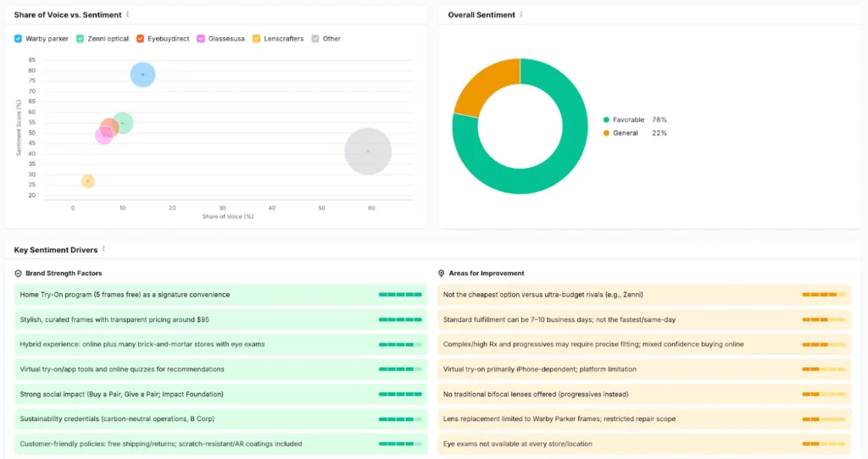The width and height of the screenshot is (868, 459).
Task: Click the General 22% legend entry
Action: 635,133
